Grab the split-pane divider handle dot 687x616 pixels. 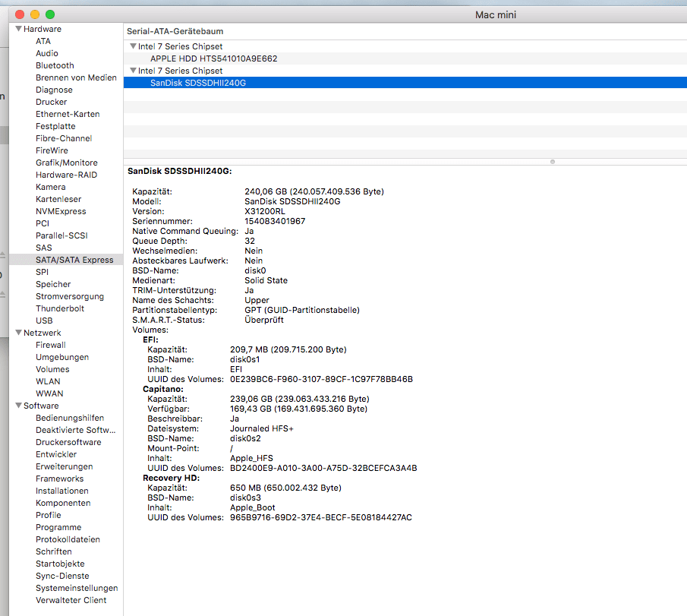(553, 162)
